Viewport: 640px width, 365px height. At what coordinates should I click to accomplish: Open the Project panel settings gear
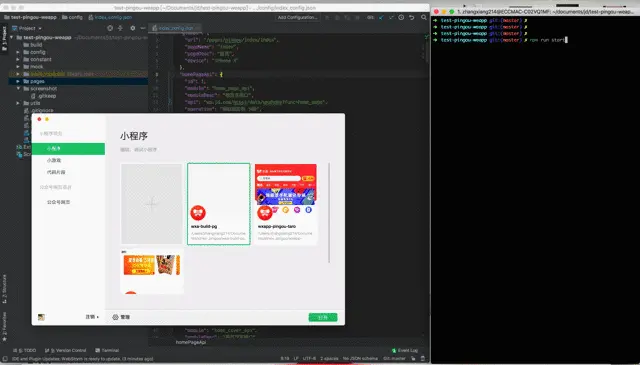click(x=133, y=28)
